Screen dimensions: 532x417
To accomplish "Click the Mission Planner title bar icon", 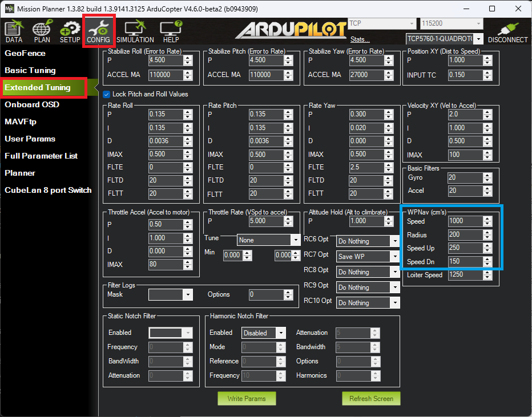I will 9,9.
